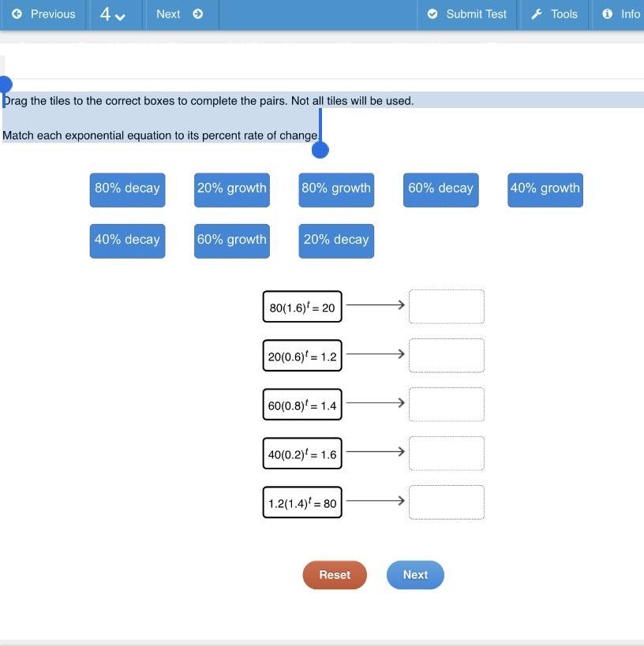This screenshot has width=644, height=646.
Task: Click Submit Test text
Action: (476, 14)
